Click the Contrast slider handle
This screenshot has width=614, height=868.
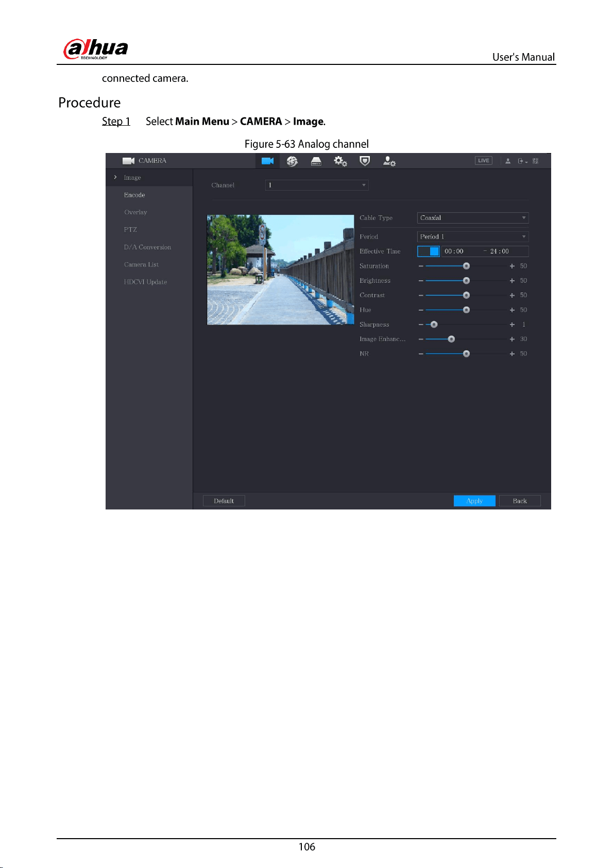click(x=466, y=295)
